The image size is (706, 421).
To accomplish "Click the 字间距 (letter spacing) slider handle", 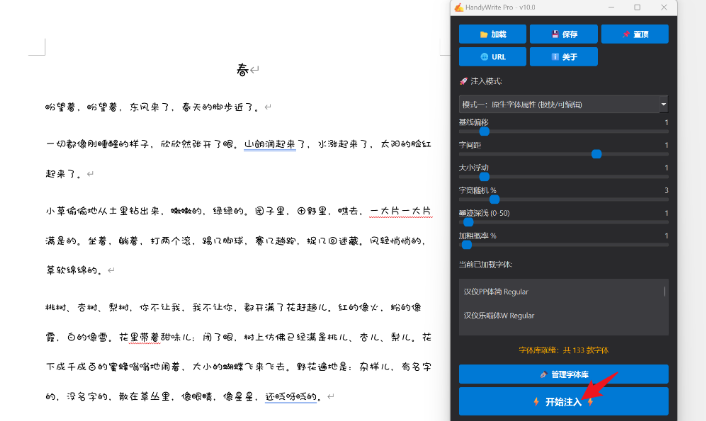I will [x=597, y=154].
